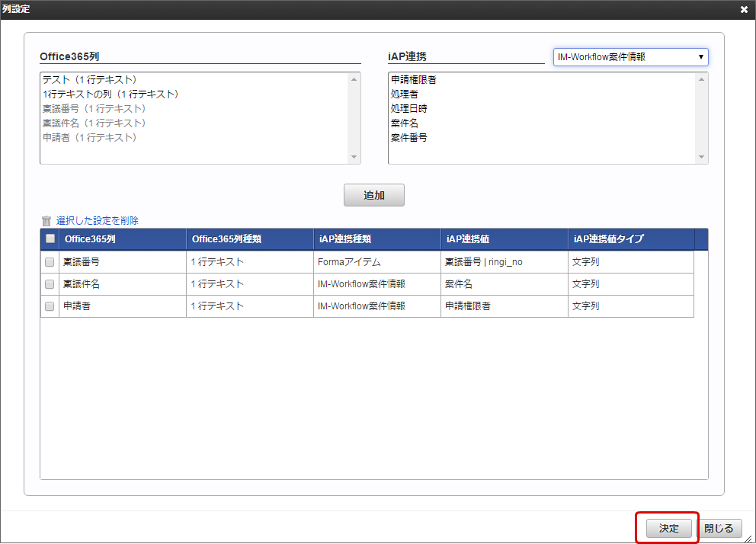756x544 pixels.
Task: Close the 列設定 dialog with X
Action: tap(744, 9)
